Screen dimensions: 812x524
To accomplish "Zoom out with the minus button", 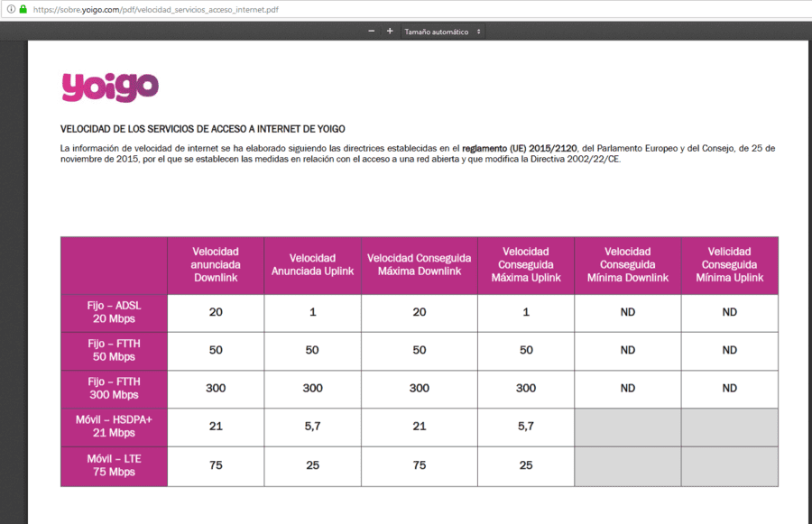I will coord(372,31).
